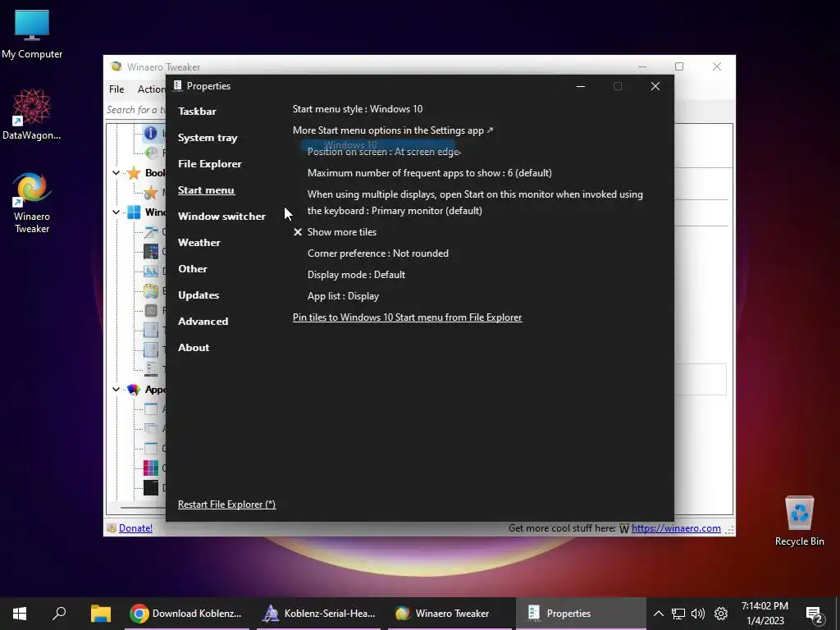The width and height of the screenshot is (840, 630).
Task: Launch the Winaero Tweaker desktop shortcut
Action: point(32,203)
